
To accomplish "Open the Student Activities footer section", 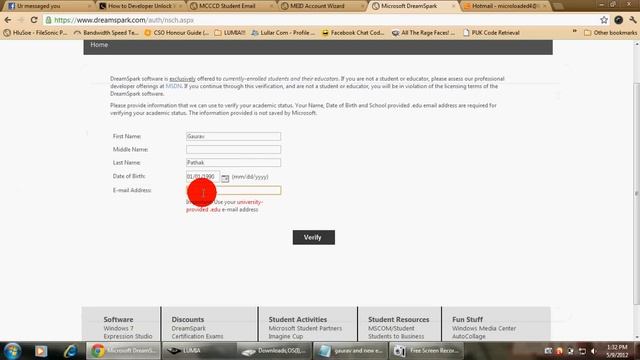I will coord(298,319).
